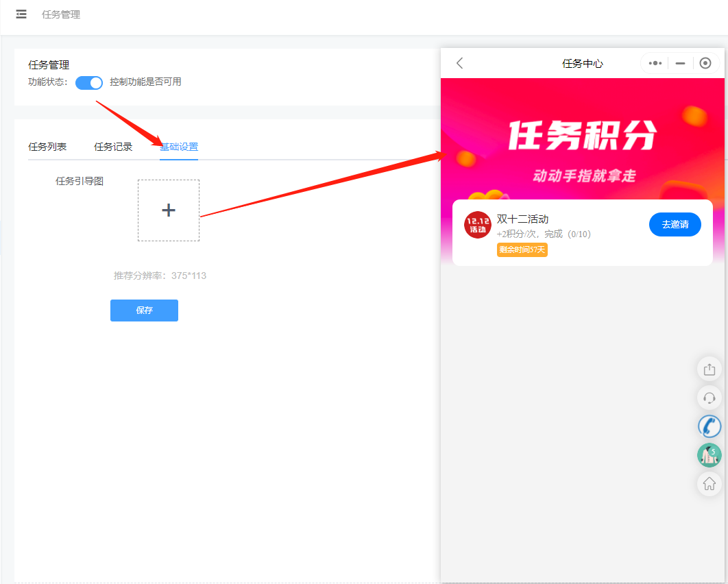
Task: Open the 任务列表 tab
Action: pos(47,147)
